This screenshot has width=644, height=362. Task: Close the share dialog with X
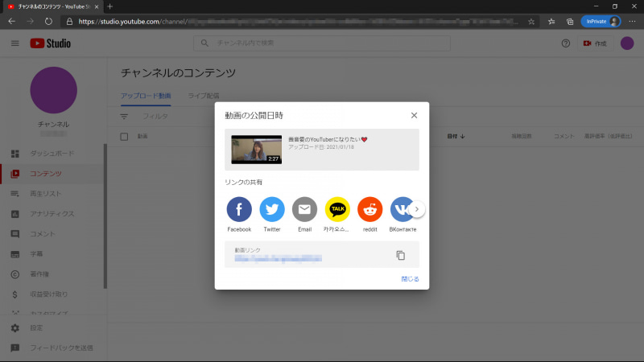[x=414, y=115]
